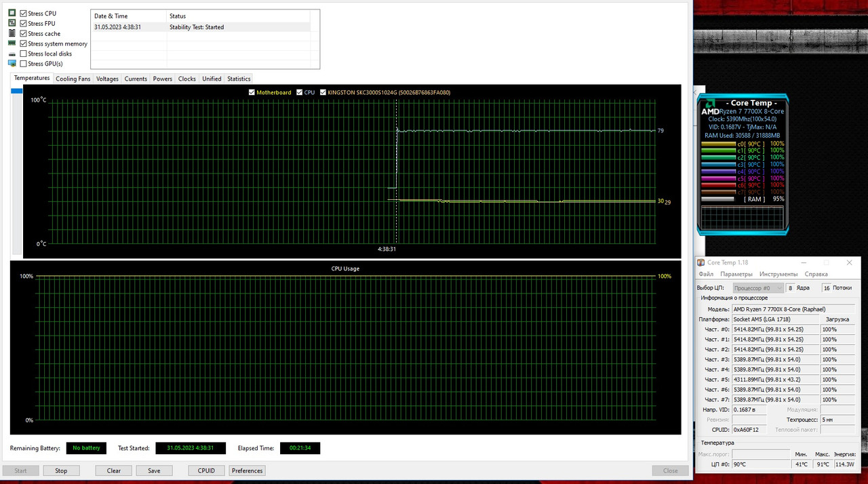Image resolution: width=868 pixels, height=484 pixels.
Task: Uncheck the Stress FPU checkbox
Action: 24,24
